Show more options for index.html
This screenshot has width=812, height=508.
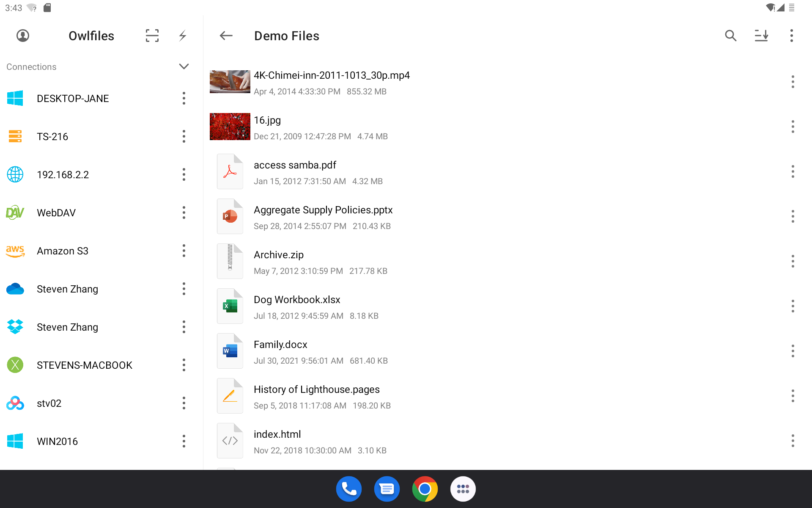(793, 441)
